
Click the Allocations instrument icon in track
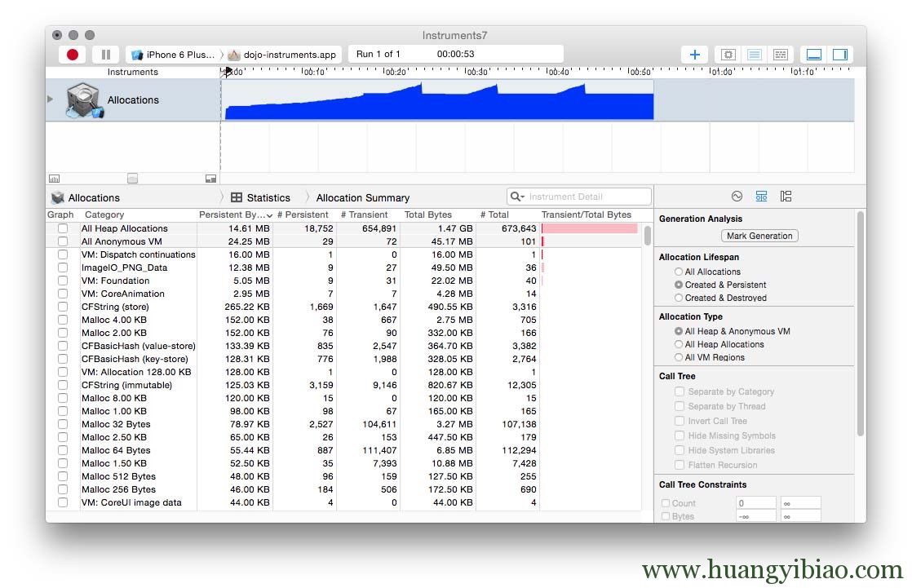[84, 100]
